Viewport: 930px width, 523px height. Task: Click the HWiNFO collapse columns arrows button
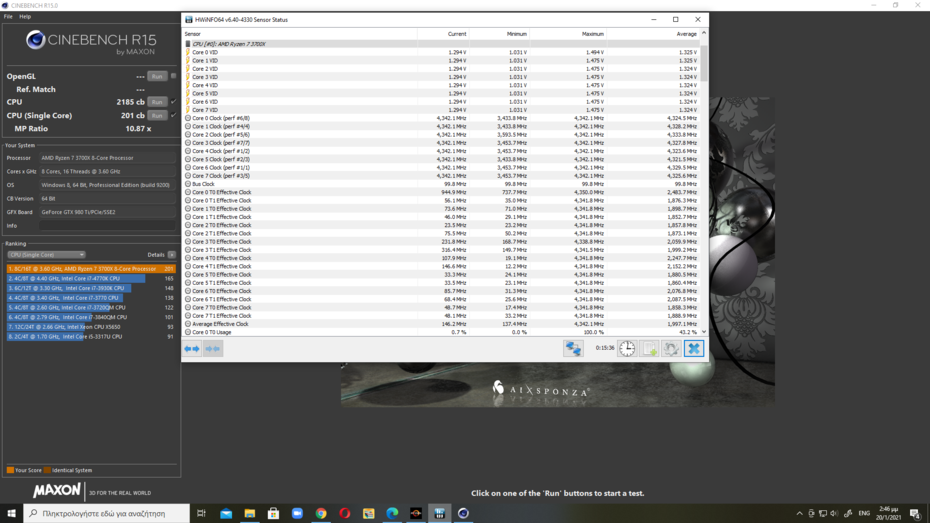click(x=212, y=349)
